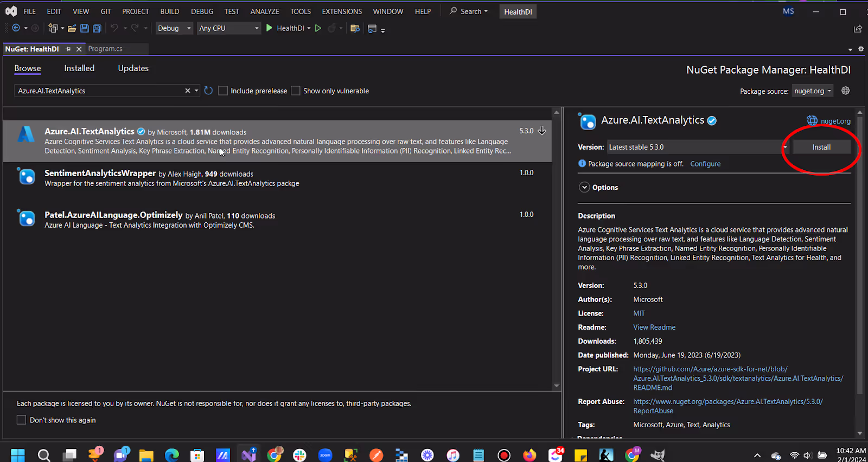Open the BUILD menu
Screen dimensions: 868x462
[x=170, y=11]
